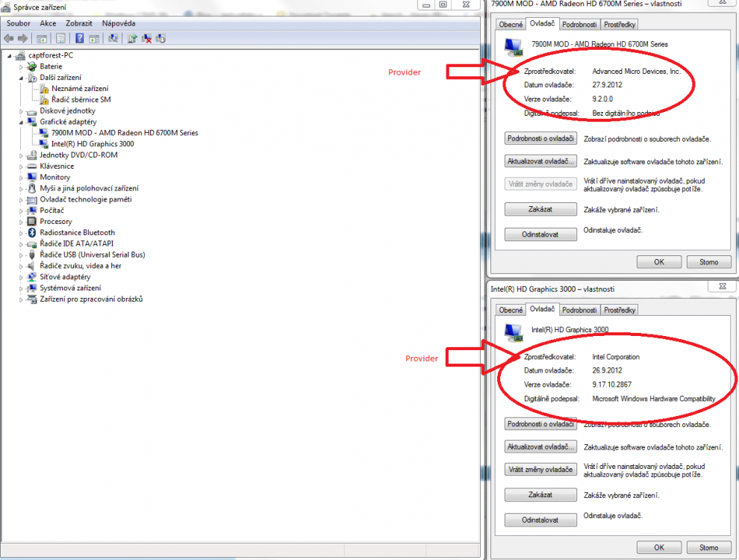Collapse the Grafické adaptéry node
739x560 pixels.
click(21, 122)
